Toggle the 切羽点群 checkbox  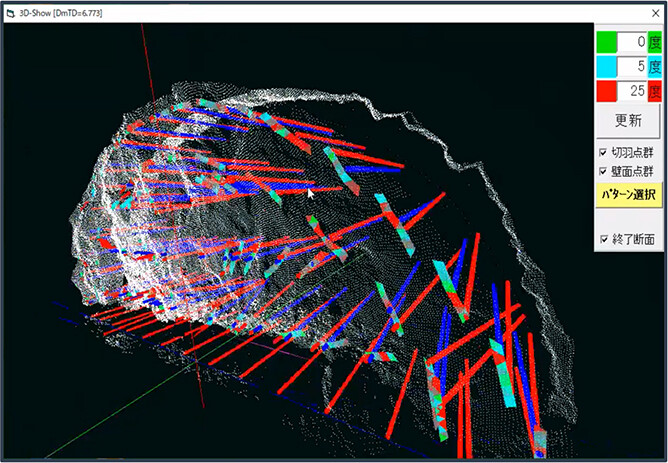tap(602, 153)
